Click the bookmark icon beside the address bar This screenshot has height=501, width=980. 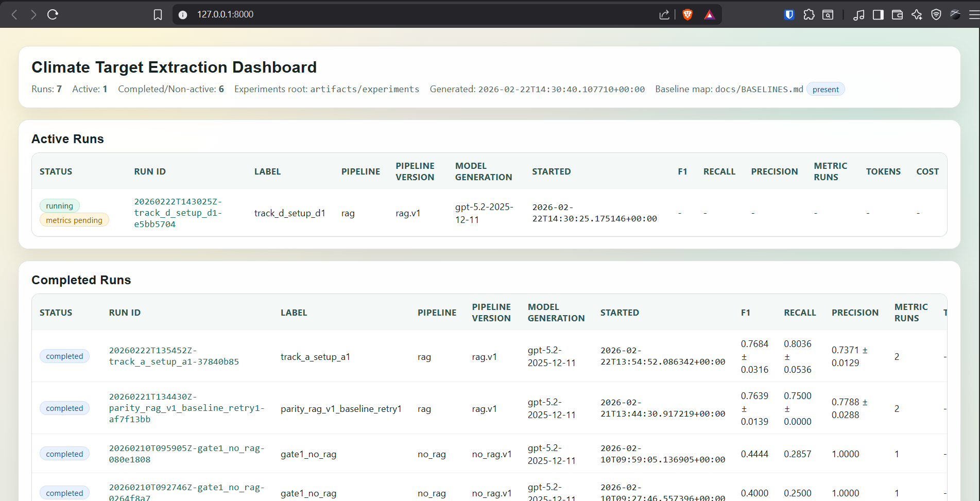158,14
